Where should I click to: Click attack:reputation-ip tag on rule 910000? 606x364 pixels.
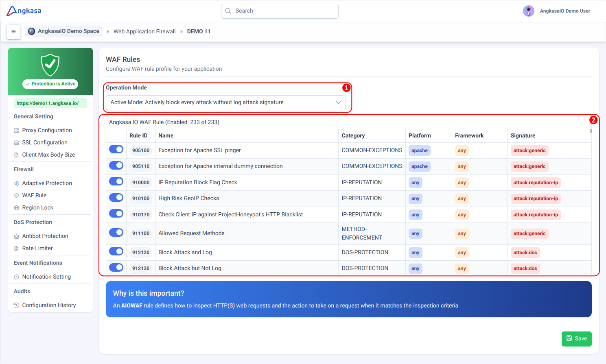[x=536, y=183]
